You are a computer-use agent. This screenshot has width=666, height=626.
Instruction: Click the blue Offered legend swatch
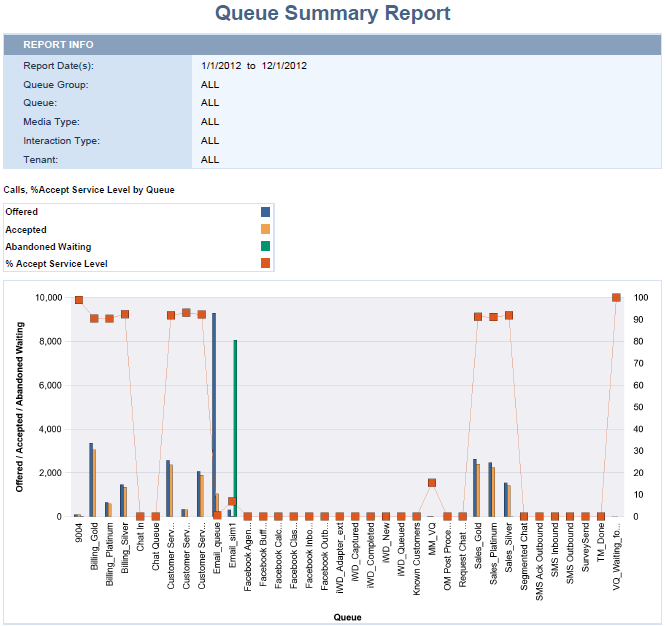point(265,212)
